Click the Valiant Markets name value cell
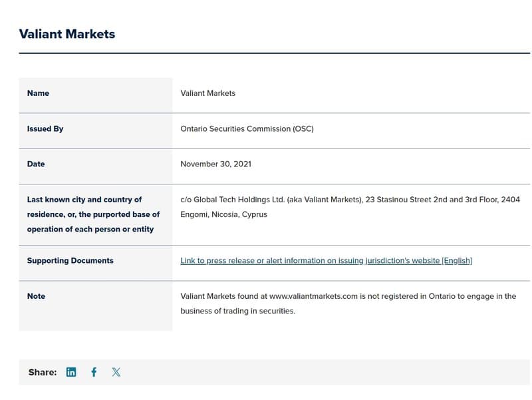The image size is (532, 400). [x=207, y=93]
